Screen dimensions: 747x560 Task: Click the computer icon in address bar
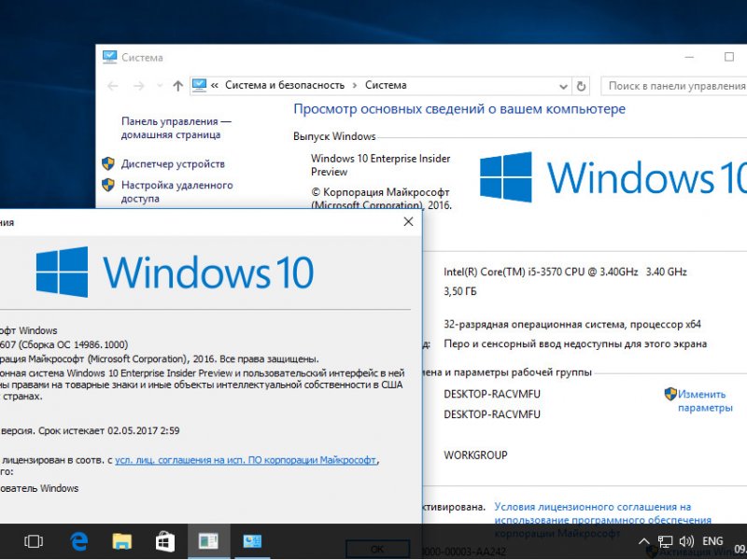[x=199, y=85]
